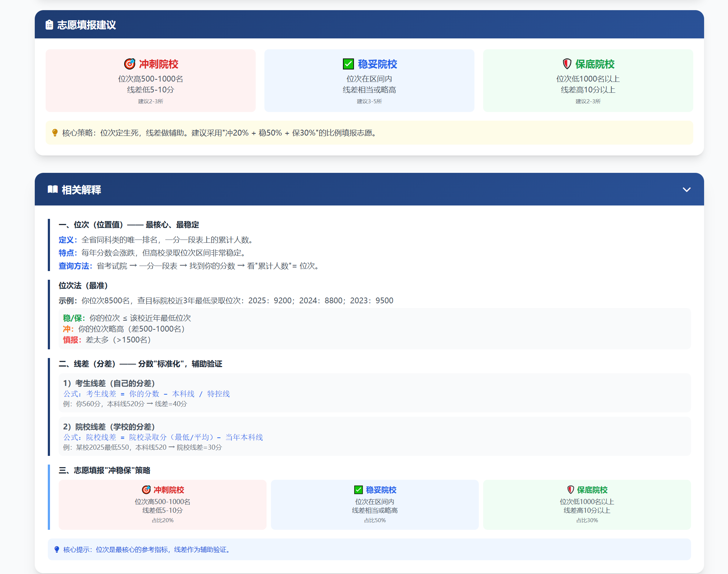
Task: Click 占比20% in lower 冲刺院校 card
Action: [x=163, y=520]
